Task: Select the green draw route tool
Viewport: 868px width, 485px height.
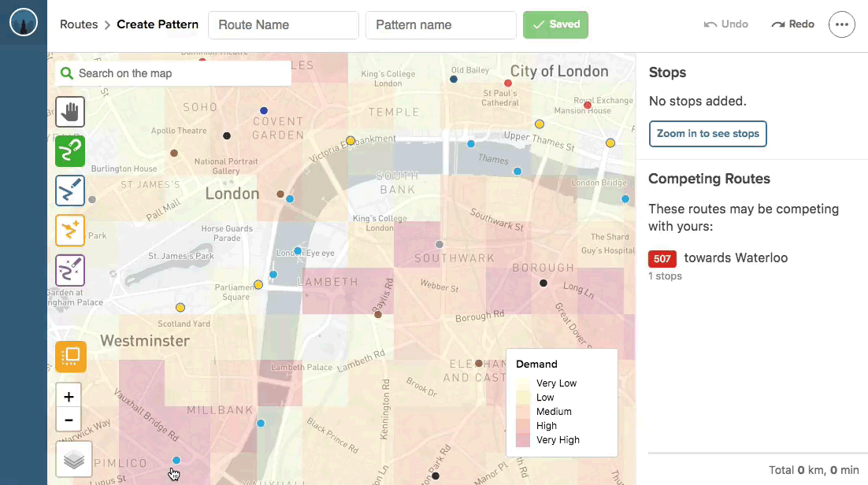Action: pos(70,151)
